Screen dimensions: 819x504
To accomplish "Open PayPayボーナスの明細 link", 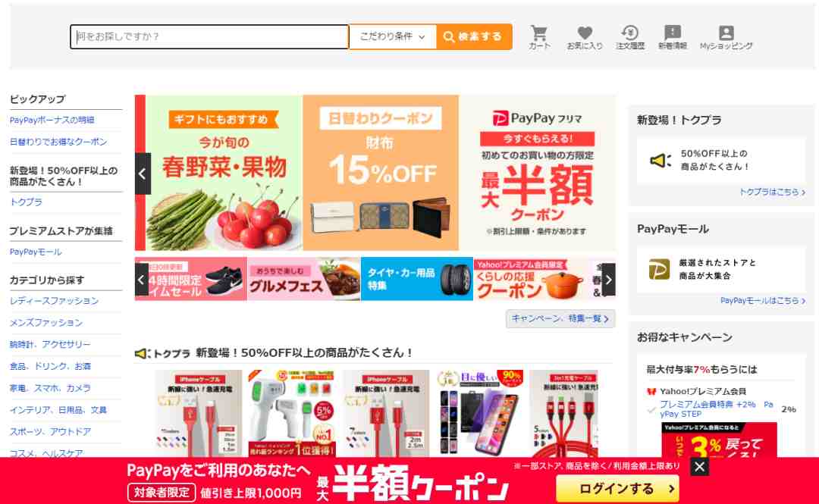I will click(52, 120).
